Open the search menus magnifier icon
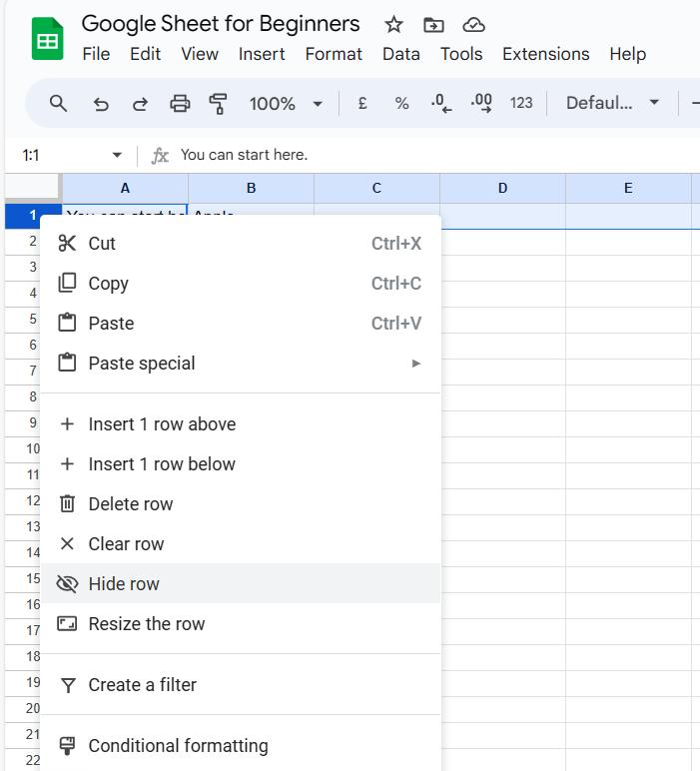This screenshot has height=771, width=700. click(x=58, y=103)
